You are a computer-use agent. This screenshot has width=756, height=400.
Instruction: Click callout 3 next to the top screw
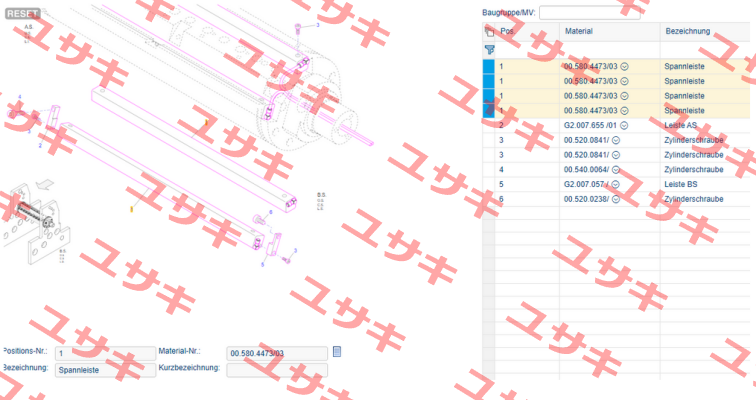[x=318, y=25]
